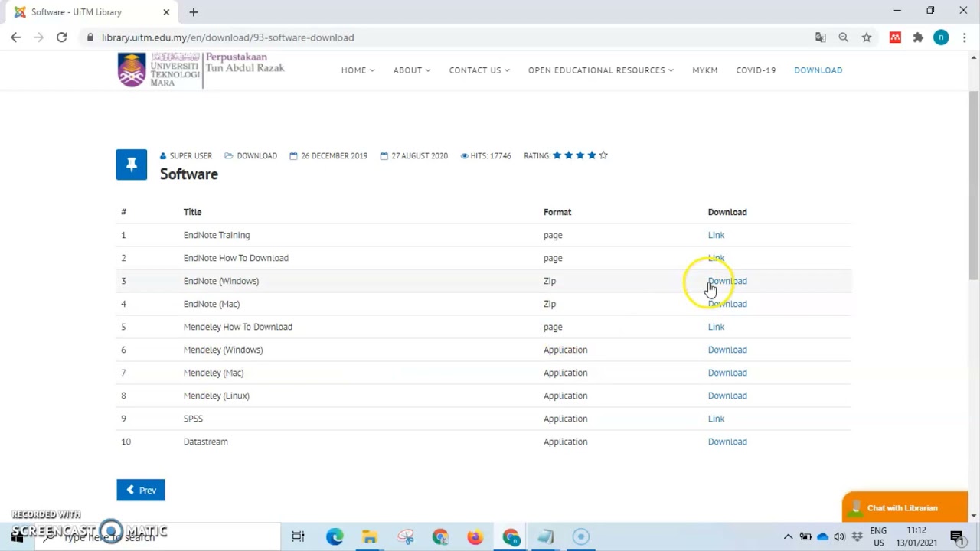980x551 pixels.
Task: Click the "Software" article heading
Action: (189, 174)
